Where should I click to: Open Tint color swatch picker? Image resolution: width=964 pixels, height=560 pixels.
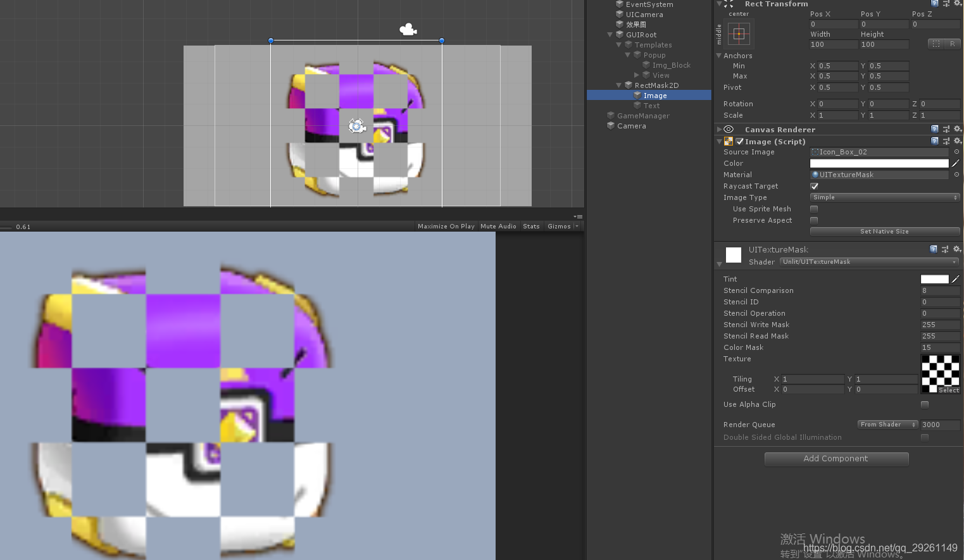934,279
